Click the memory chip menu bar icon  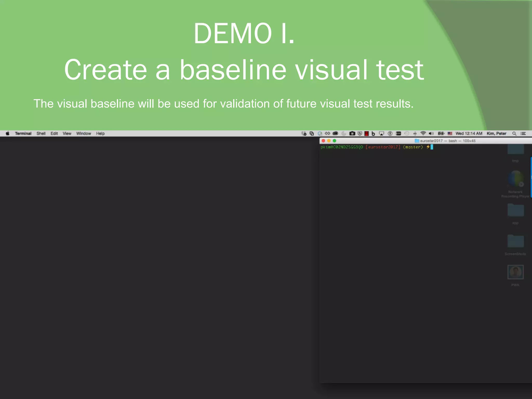pyautogui.click(x=398, y=133)
